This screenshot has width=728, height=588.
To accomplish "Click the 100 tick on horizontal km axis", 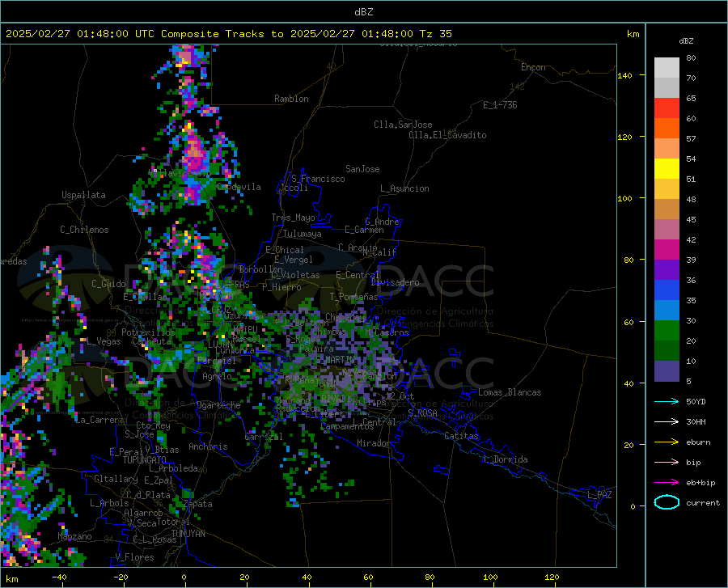I will tap(490, 577).
